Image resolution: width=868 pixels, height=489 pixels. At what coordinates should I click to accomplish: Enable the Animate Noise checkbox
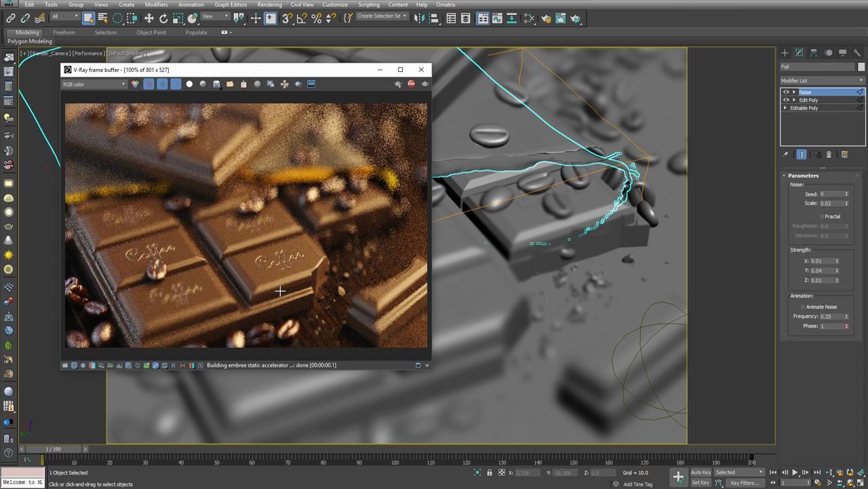click(x=803, y=307)
